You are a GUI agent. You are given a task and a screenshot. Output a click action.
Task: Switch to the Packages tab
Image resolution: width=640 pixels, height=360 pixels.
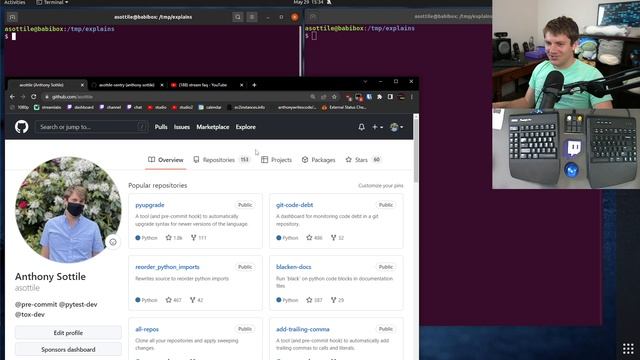click(318, 160)
